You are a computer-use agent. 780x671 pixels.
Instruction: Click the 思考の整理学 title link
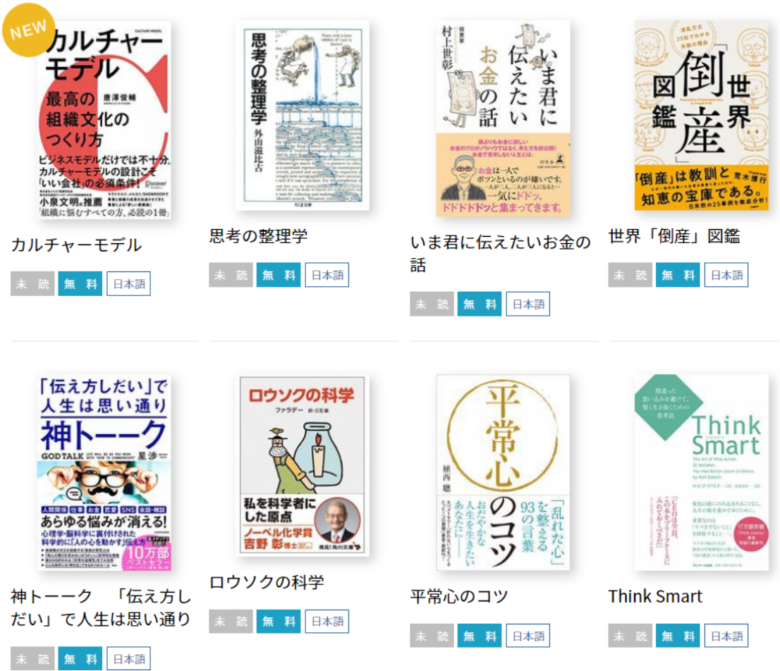pyautogui.click(x=259, y=236)
